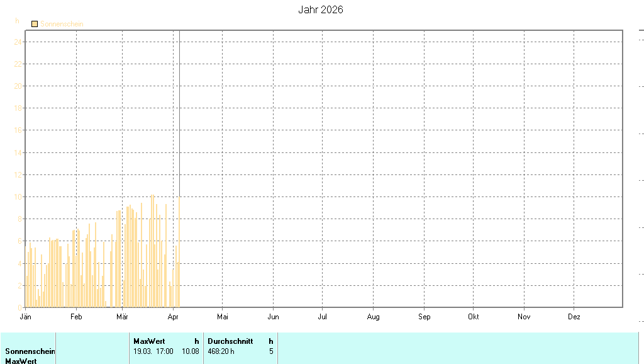Click the 10 hour y-axis label
This screenshot has width=644, height=364.
(x=18, y=197)
